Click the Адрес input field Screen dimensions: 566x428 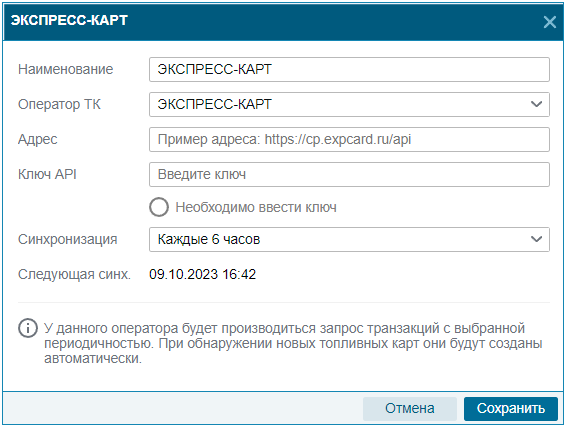(x=349, y=139)
